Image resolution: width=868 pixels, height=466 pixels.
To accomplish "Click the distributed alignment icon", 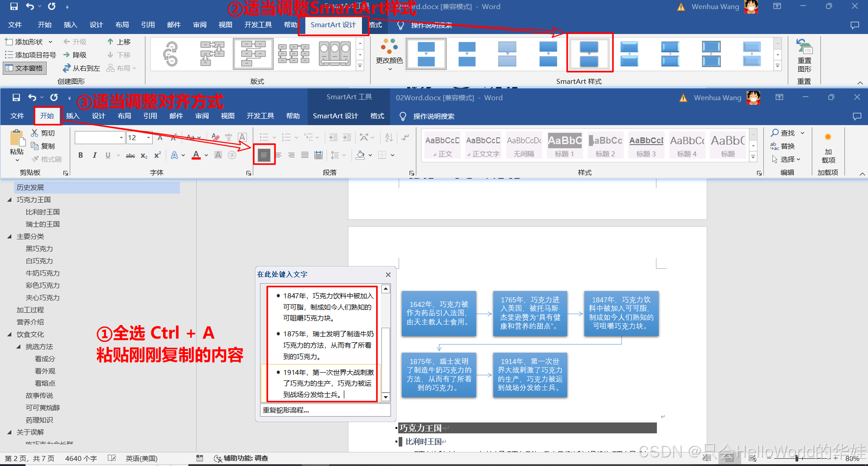I will pyautogui.click(x=318, y=155).
